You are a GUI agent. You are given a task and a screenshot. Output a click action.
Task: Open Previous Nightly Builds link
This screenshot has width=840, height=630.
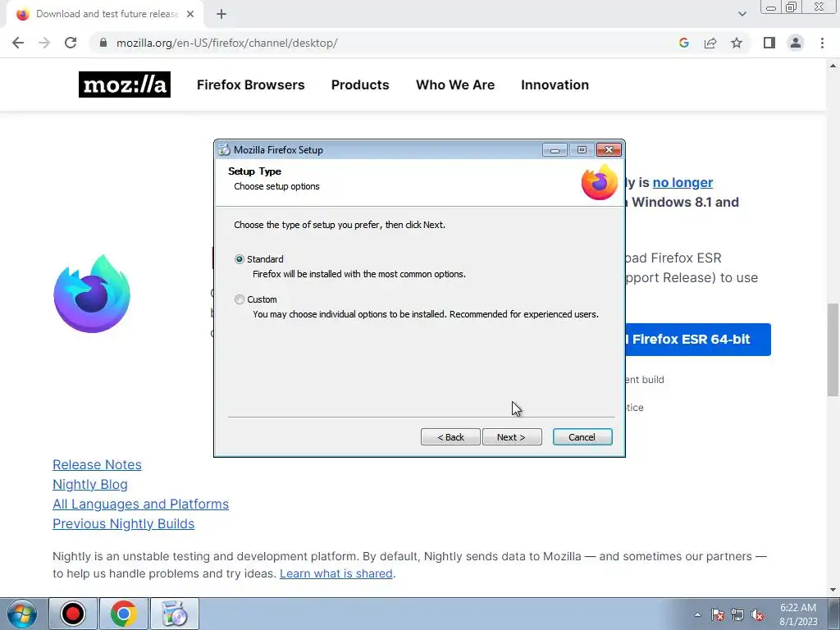point(123,523)
